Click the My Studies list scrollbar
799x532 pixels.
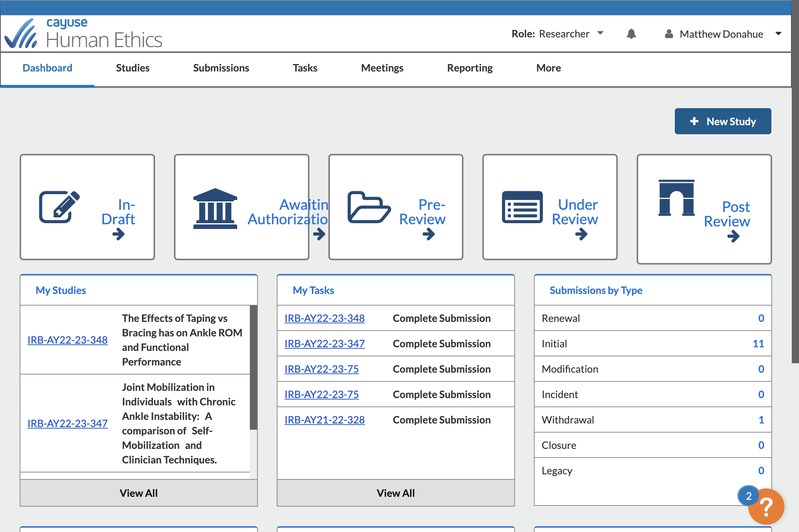(x=254, y=367)
